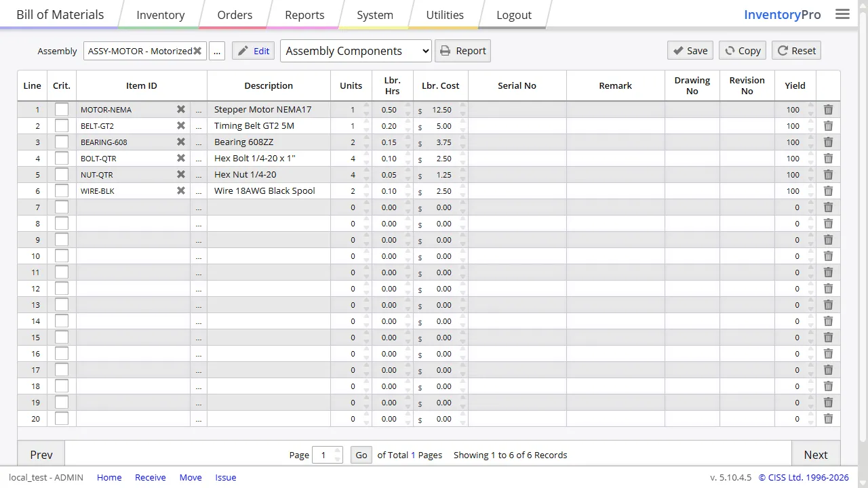The width and height of the screenshot is (868, 488).
Task: Toggle critical checkbox for MOTOR-NEMA line
Action: 62,109
